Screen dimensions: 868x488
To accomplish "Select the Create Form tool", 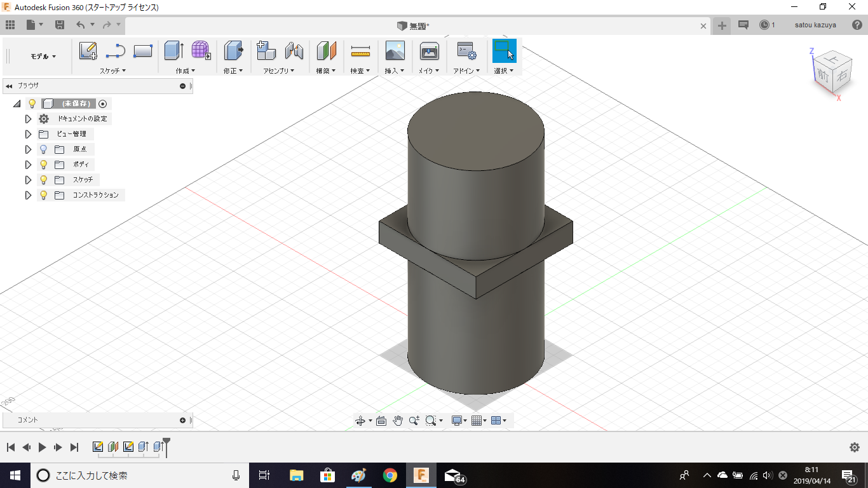I will point(201,51).
